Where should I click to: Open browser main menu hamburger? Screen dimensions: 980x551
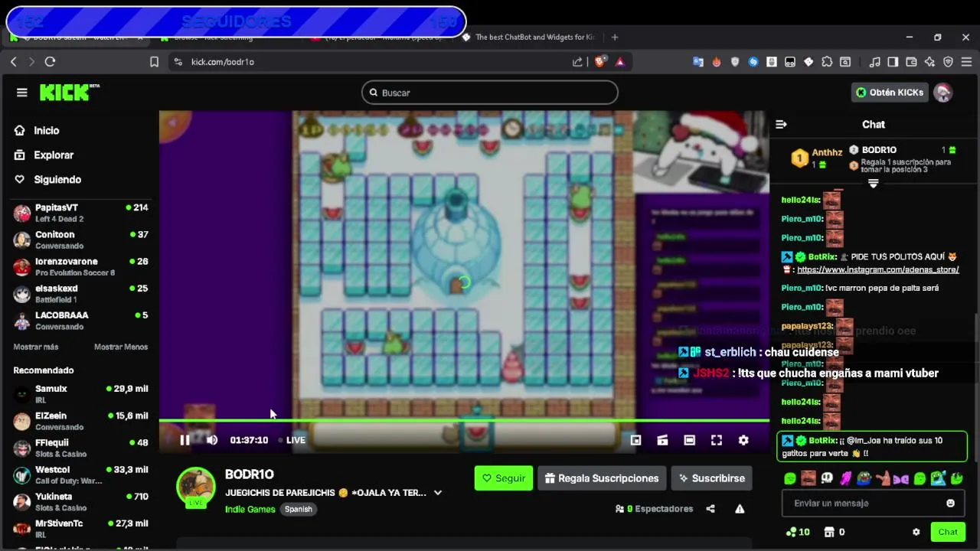pos(967,62)
